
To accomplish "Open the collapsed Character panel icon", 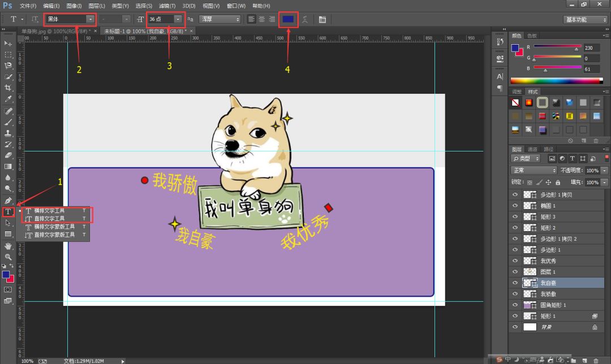I will click(500, 76).
